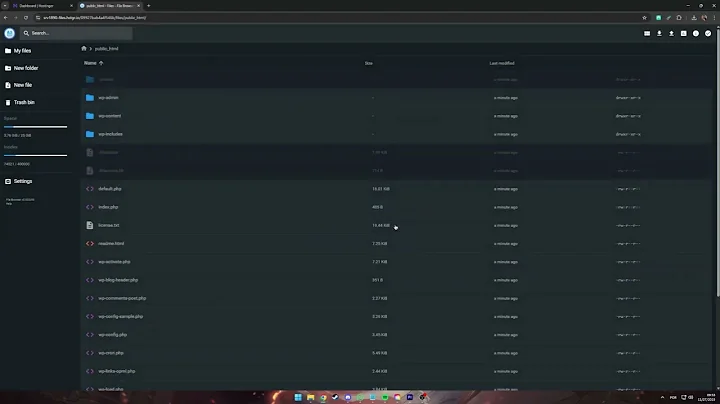Open the wp-content folder icon
This screenshot has width=720, height=404.
[90, 116]
